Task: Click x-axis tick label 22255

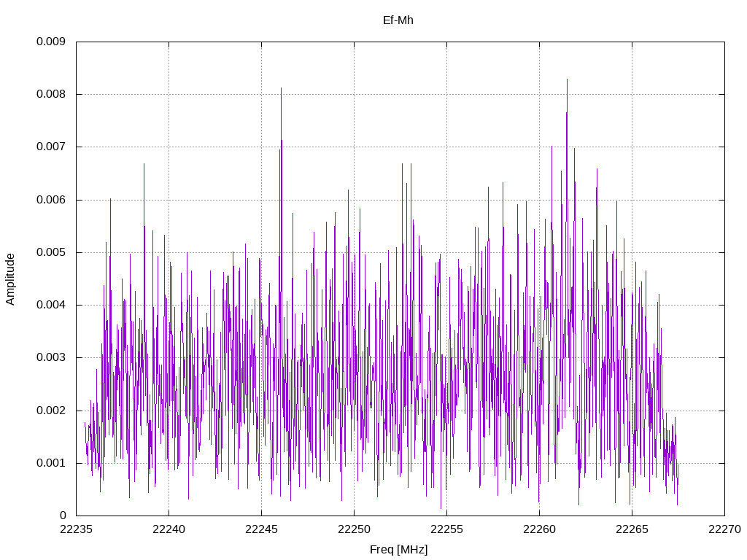Action: coord(447,529)
